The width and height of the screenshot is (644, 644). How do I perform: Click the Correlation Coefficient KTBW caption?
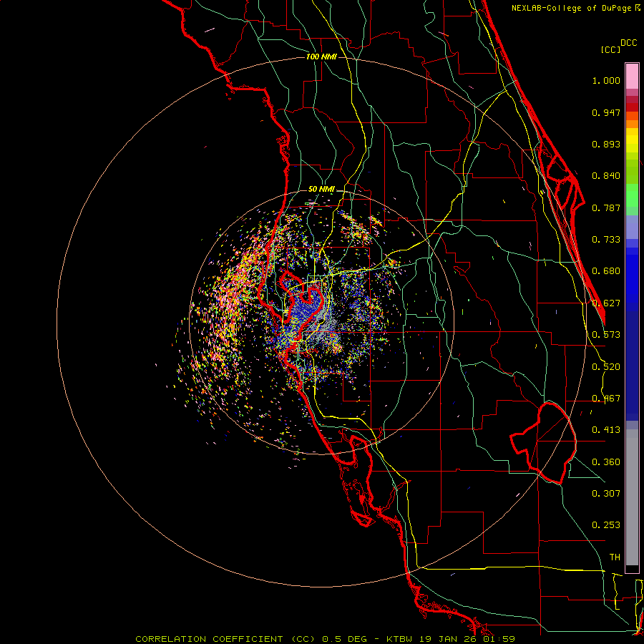click(325, 639)
